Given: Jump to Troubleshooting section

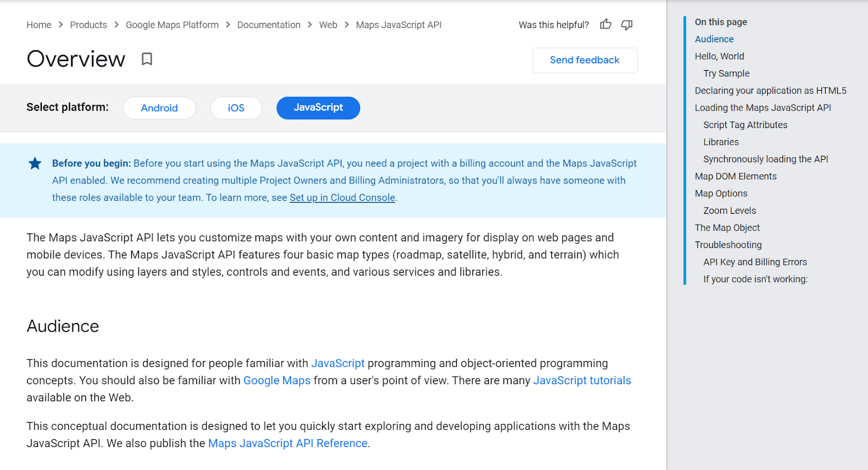Looking at the screenshot, I should [x=728, y=245].
